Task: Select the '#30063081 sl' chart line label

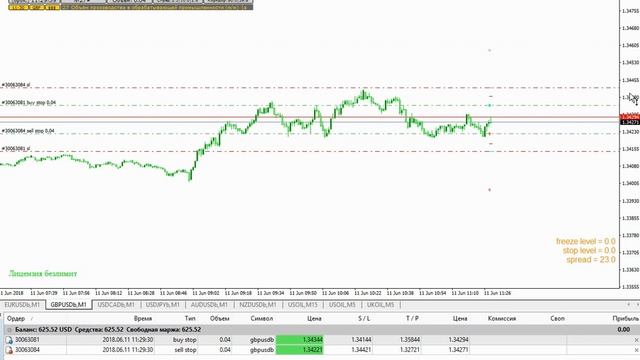Action: point(16,149)
